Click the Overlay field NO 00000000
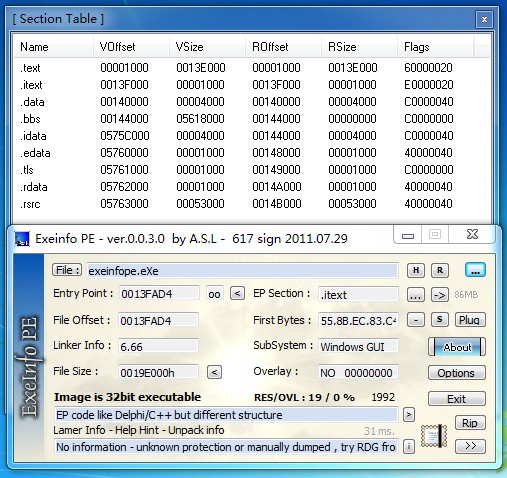The width and height of the screenshot is (507, 478). pyautogui.click(x=358, y=373)
